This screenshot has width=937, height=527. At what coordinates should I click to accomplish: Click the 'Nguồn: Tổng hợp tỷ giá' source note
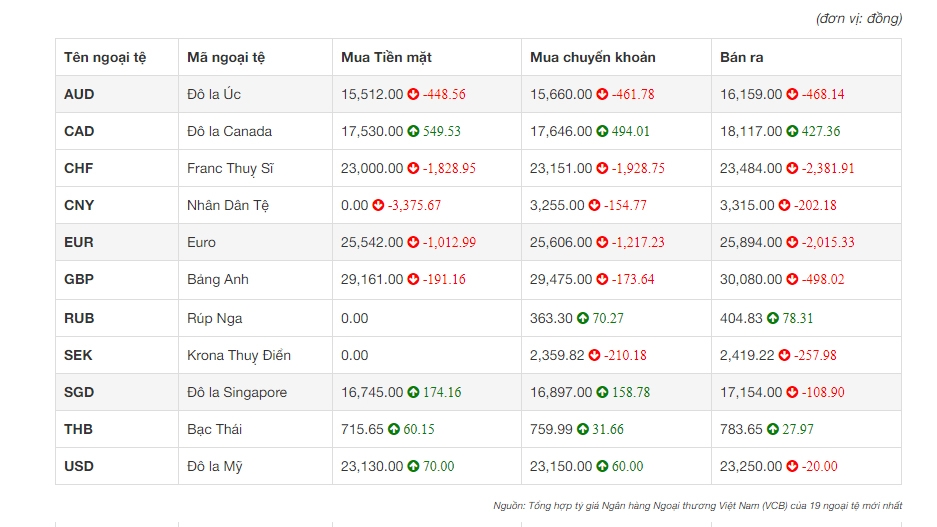pos(697,505)
